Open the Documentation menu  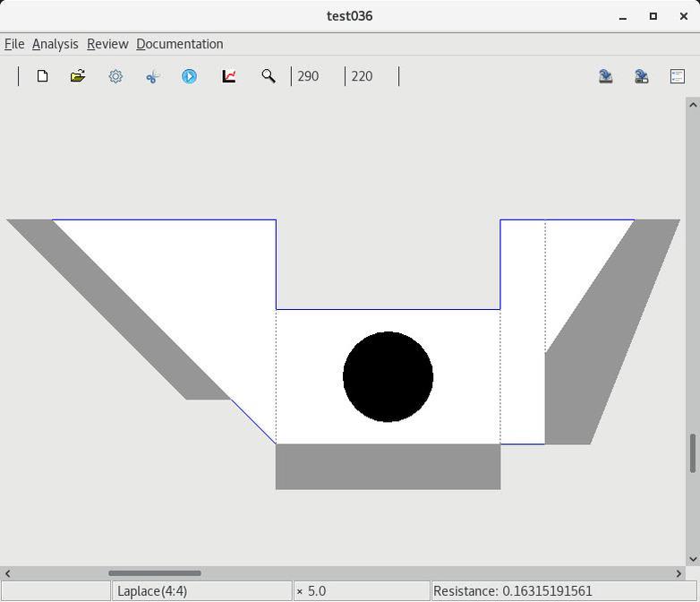179,44
